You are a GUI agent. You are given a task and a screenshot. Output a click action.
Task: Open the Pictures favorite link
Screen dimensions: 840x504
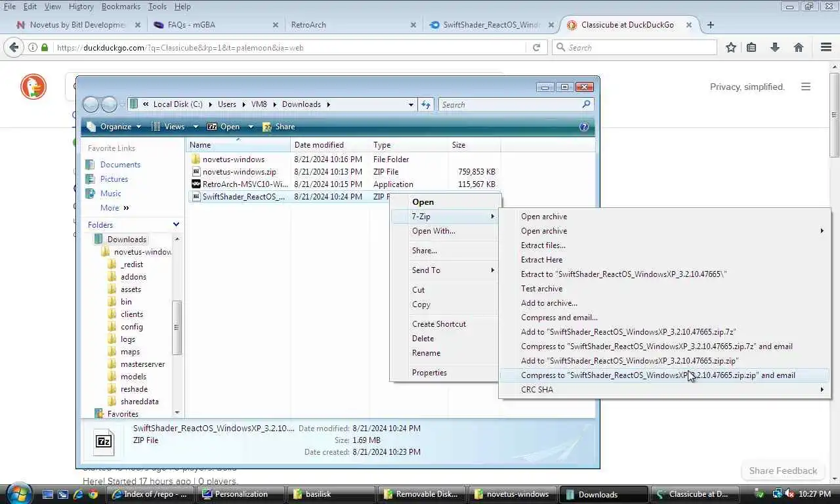(114, 179)
